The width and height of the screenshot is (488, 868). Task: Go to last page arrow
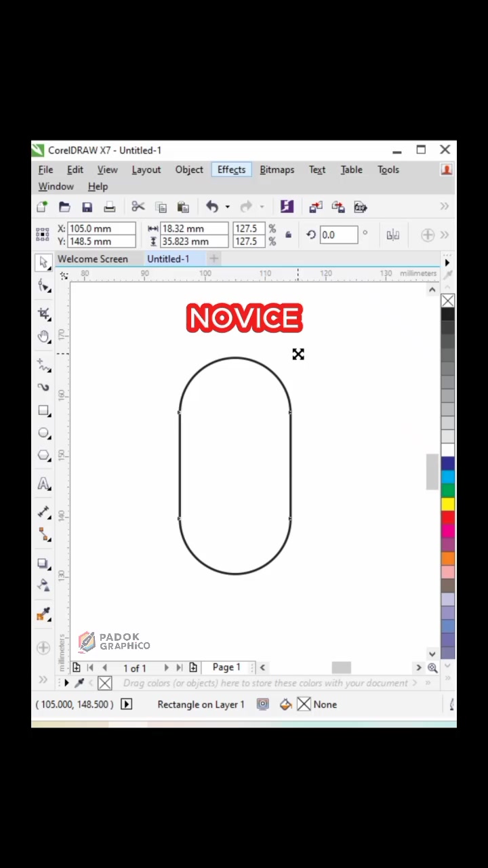(x=179, y=668)
